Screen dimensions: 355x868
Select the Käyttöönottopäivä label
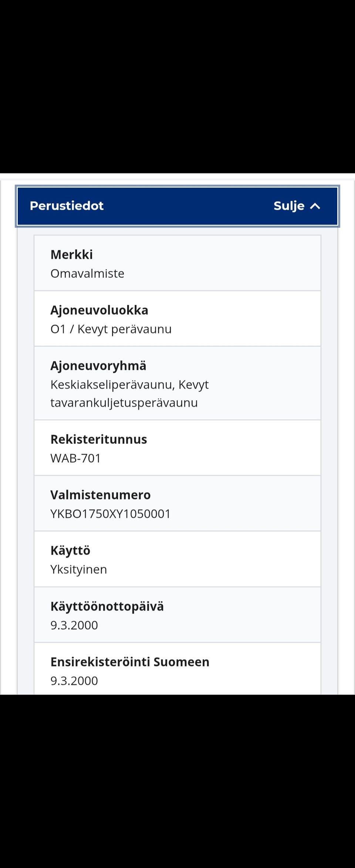pos(107,607)
